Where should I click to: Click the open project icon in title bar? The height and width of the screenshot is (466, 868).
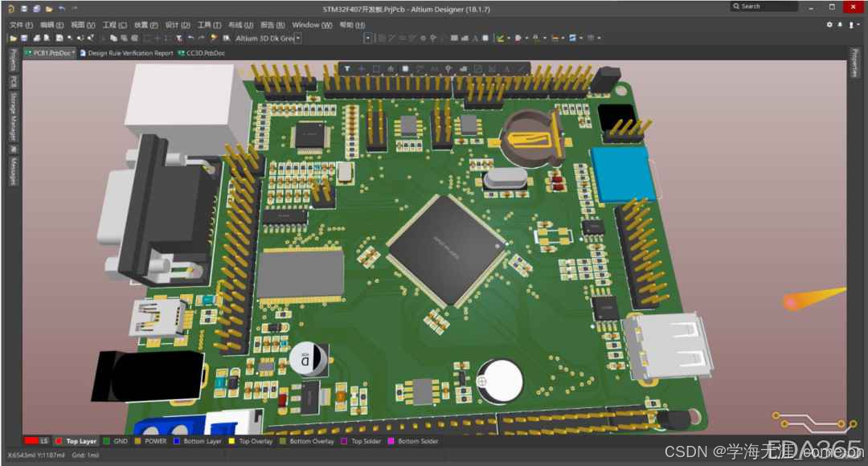49,9
